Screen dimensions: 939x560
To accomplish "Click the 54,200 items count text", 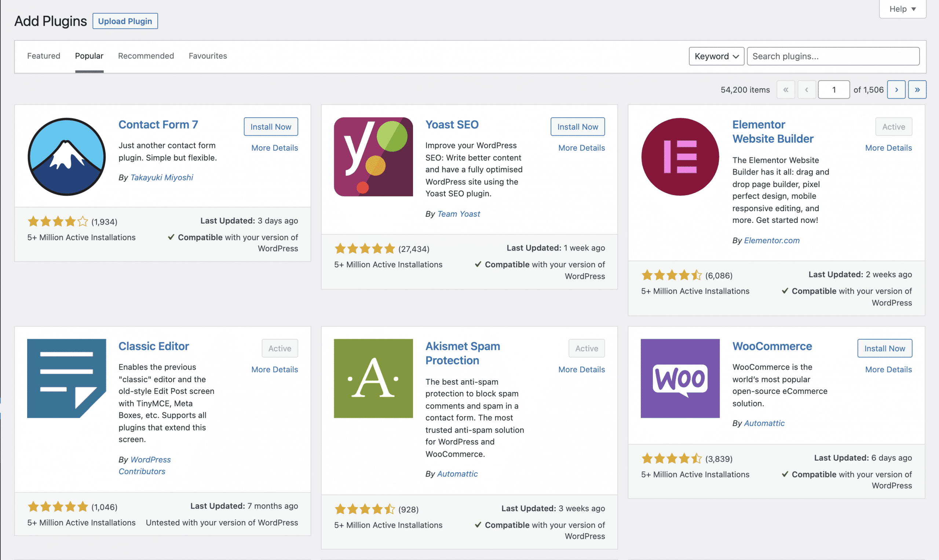I will point(745,90).
